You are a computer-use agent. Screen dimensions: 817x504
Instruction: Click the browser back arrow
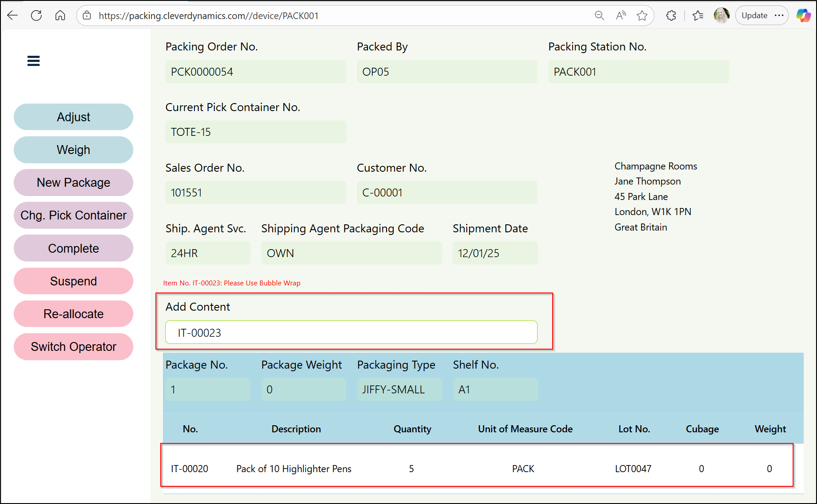[13, 15]
